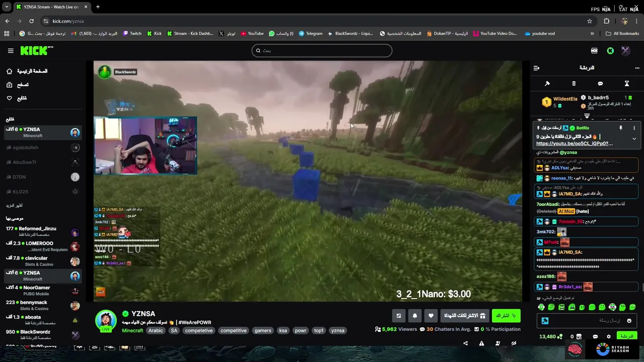The height and width of the screenshot is (362, 644).
Task: Open pinned message three-dot menu
Action: (634, 128)
